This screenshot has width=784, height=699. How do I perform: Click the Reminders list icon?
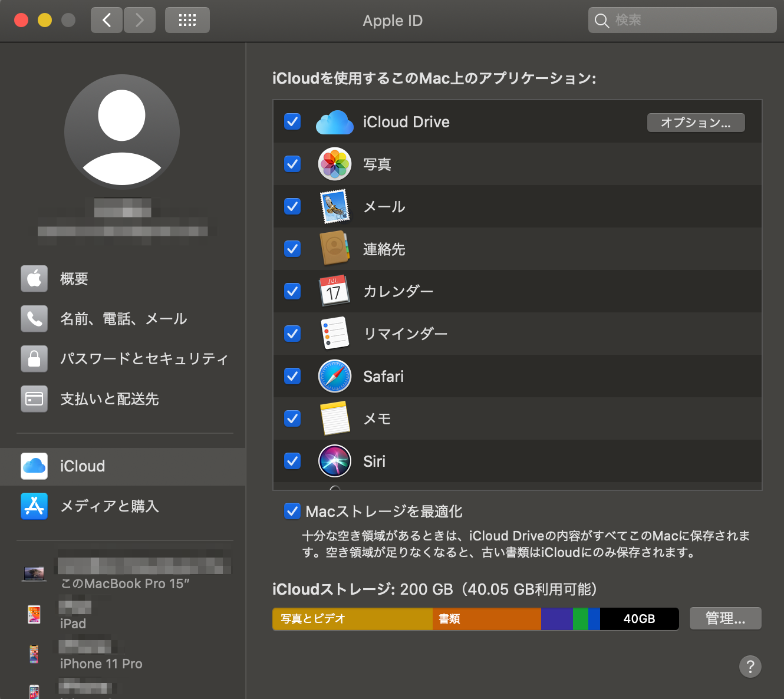(334, 334)
